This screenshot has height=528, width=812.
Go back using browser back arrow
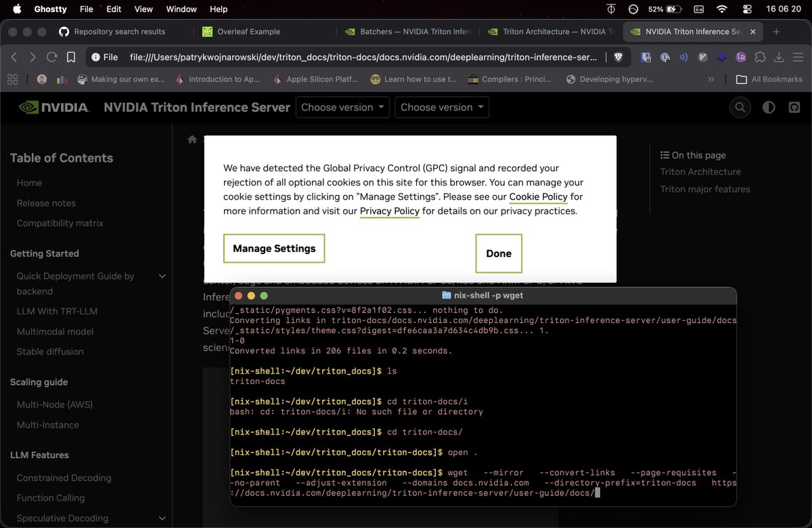[x=14, y=58]
